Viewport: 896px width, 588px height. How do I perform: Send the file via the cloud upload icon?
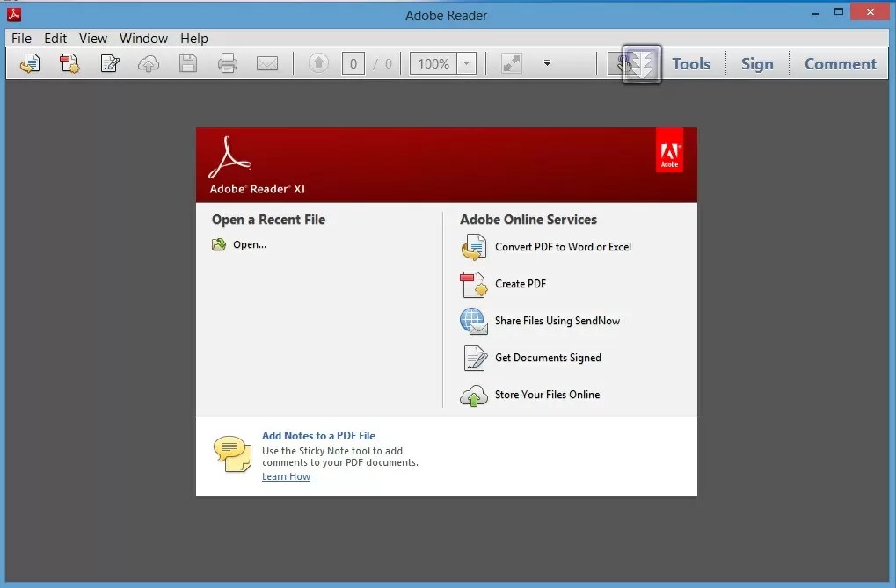(x=149, y=63)
